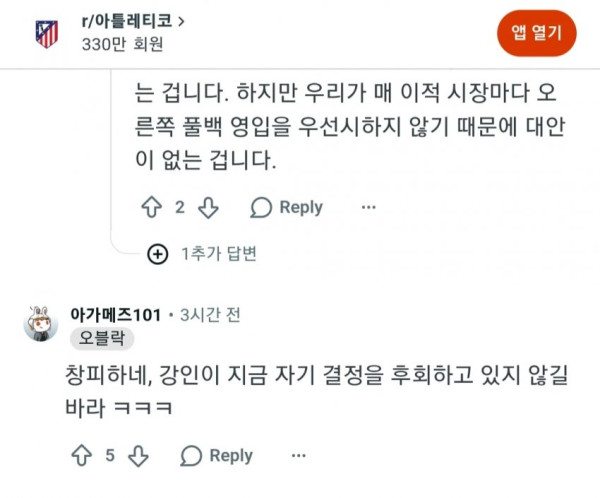Image resolution: width=600 pixels, height=498 pixels.
Task: Click the plus circle to show replies
Action: 158,254
